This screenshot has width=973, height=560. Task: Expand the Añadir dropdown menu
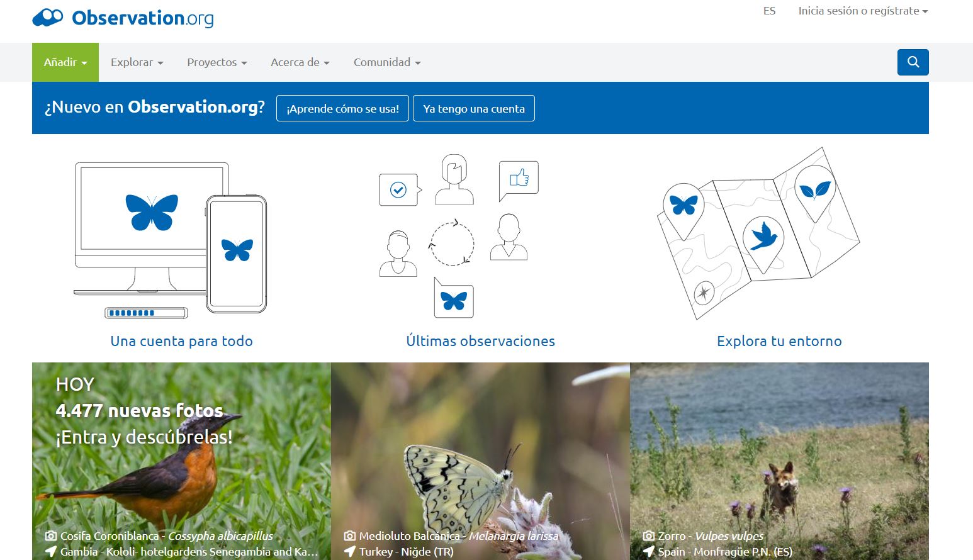(65, 62)
